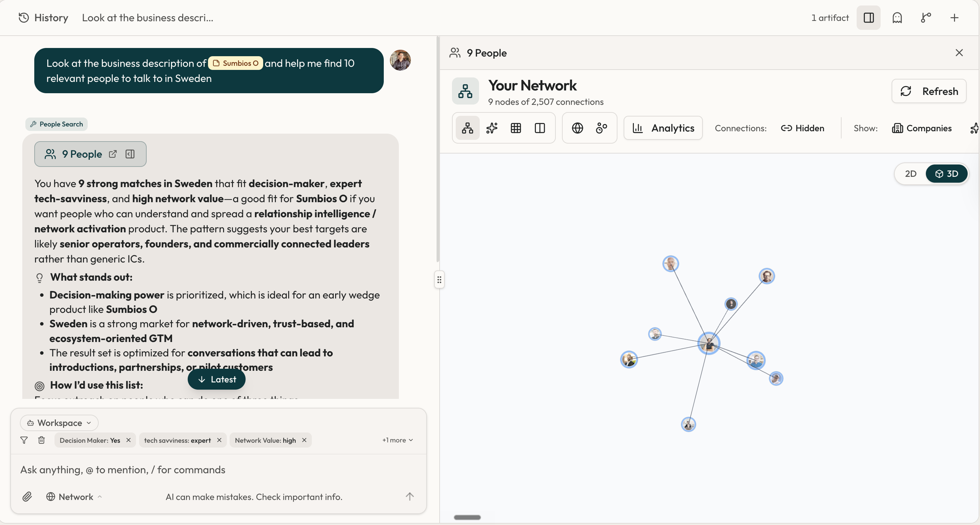The image size is (980, 525).
Task: Remove tech savviness: expert filter
Action: (219, 440)
